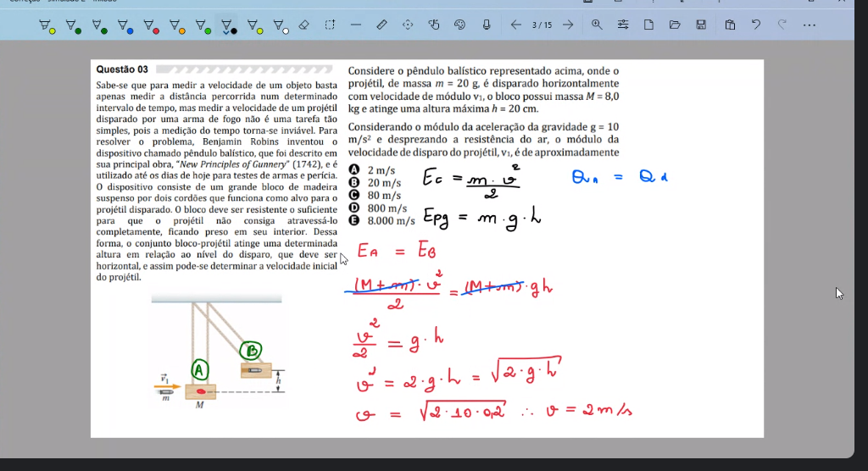Click answer option B, 20 m/s
The image size is (868, 471).
tap(376, 183)
